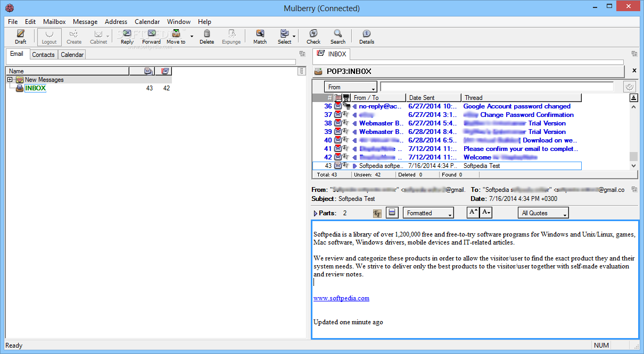
Task: Click the POP3:INBOX mailbox icon
Action: tap(318, 71)
